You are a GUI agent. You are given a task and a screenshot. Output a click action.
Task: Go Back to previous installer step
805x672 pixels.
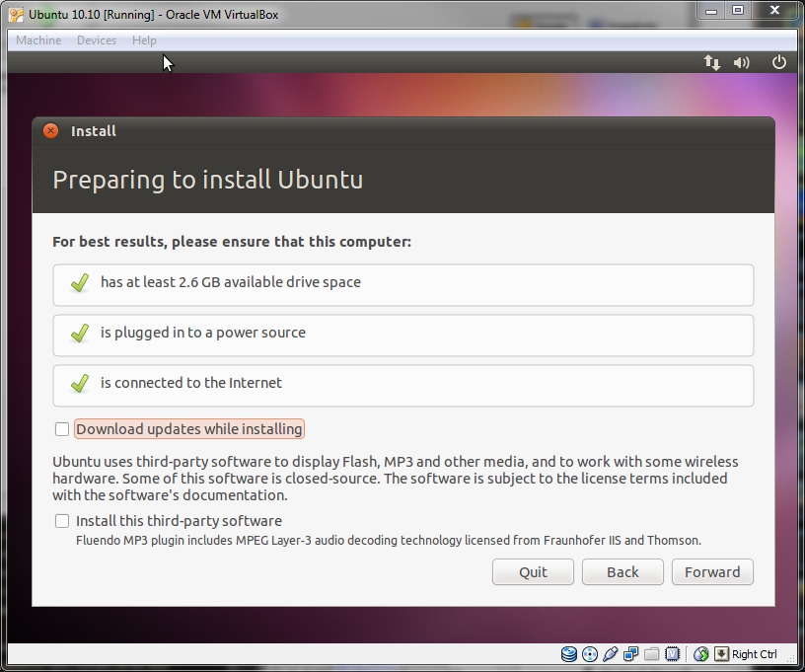tap(622, 572)
